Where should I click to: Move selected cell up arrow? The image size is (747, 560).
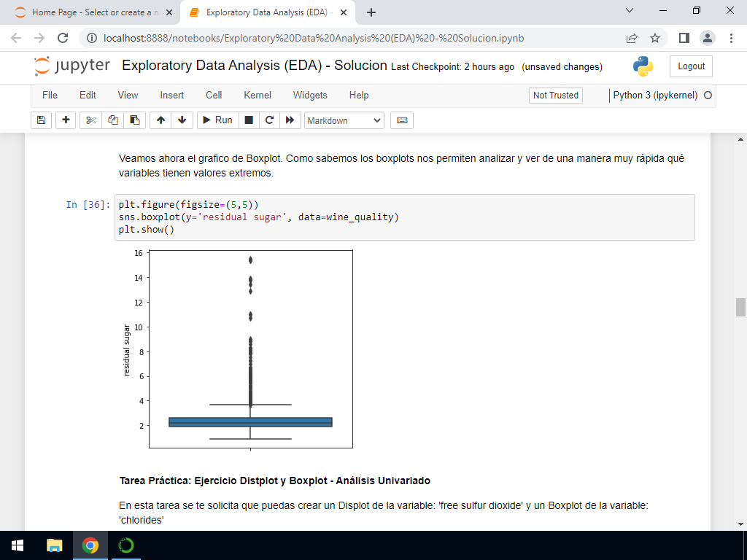160,120
